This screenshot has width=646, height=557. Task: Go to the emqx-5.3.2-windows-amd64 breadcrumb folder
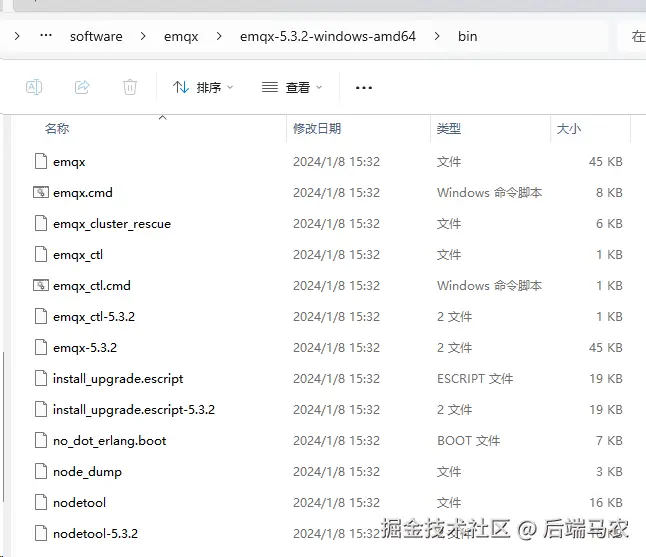[x=328, y=37]
